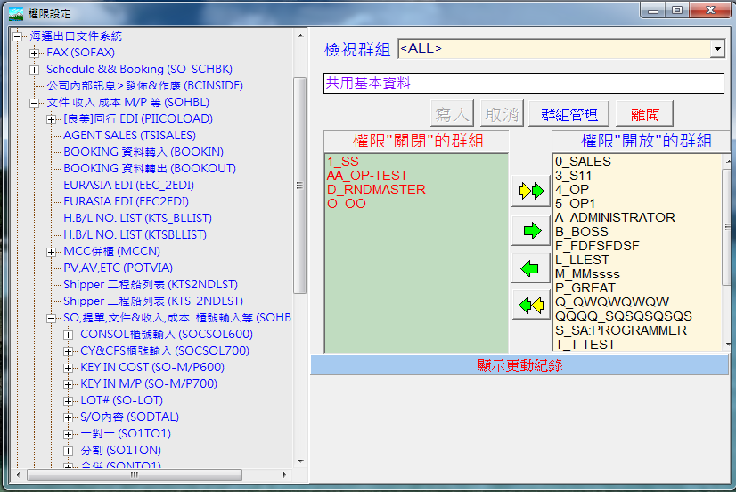Expand KEY IN COST (SO-M/P600) node
This screenshot has width=736, height=492.
(x=68, y=368)
